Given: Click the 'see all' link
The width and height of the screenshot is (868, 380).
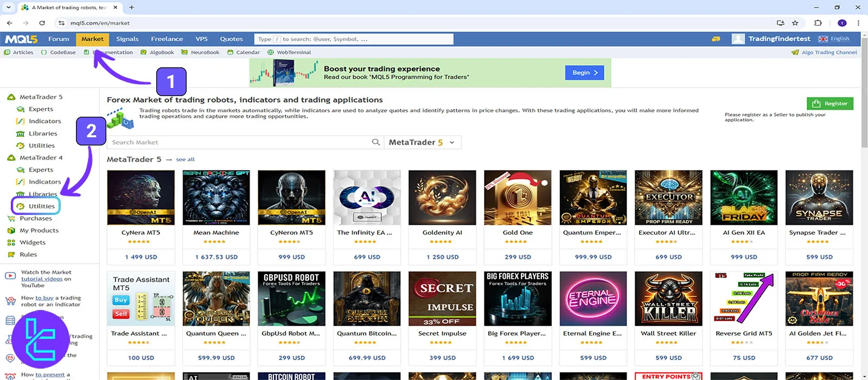Looking at the screenshot, I should (x=185, y=160).
